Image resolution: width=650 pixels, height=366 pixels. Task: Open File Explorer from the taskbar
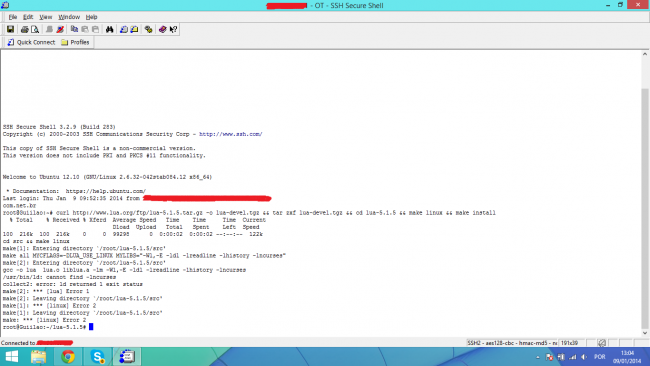point(39,356)
